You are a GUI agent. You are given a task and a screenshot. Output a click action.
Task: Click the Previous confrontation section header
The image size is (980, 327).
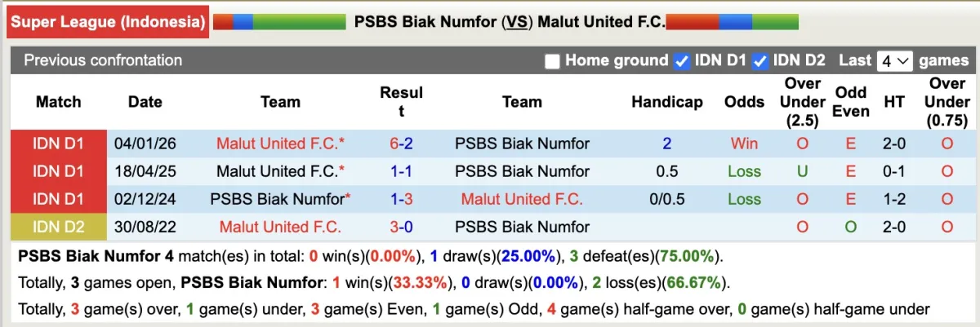point(104,60)
